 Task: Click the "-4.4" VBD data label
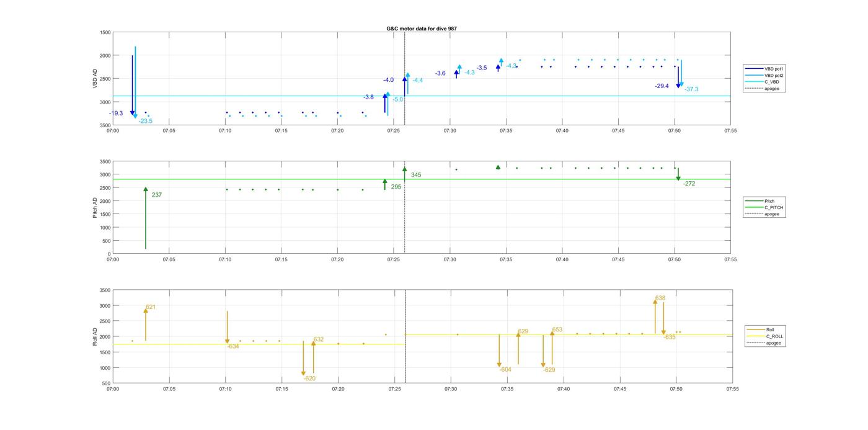click(x=418, y=80)
